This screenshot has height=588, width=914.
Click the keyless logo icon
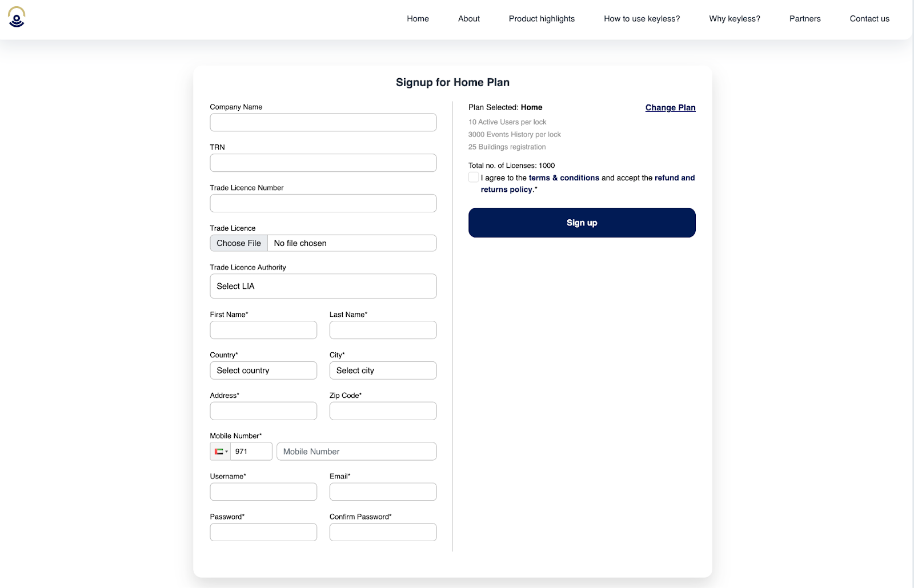coord(17,17)
